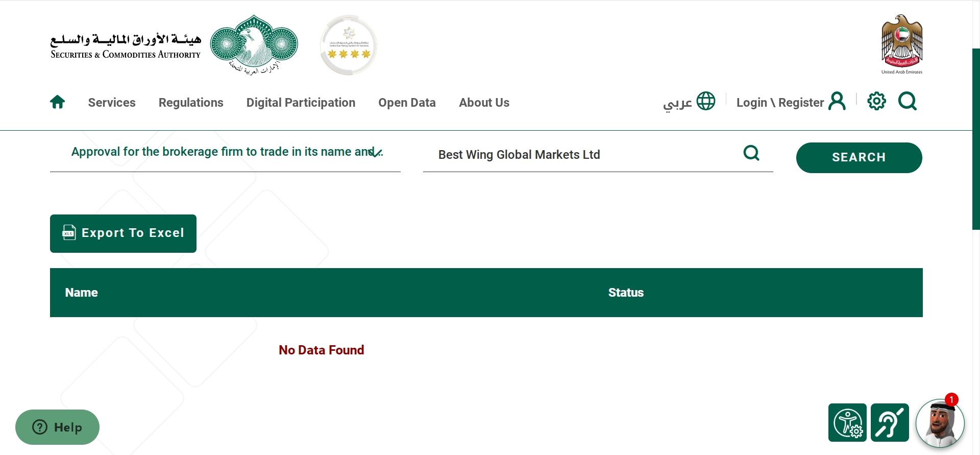Open the Securities & Commodities Authority logo

(x=174, y=45)
